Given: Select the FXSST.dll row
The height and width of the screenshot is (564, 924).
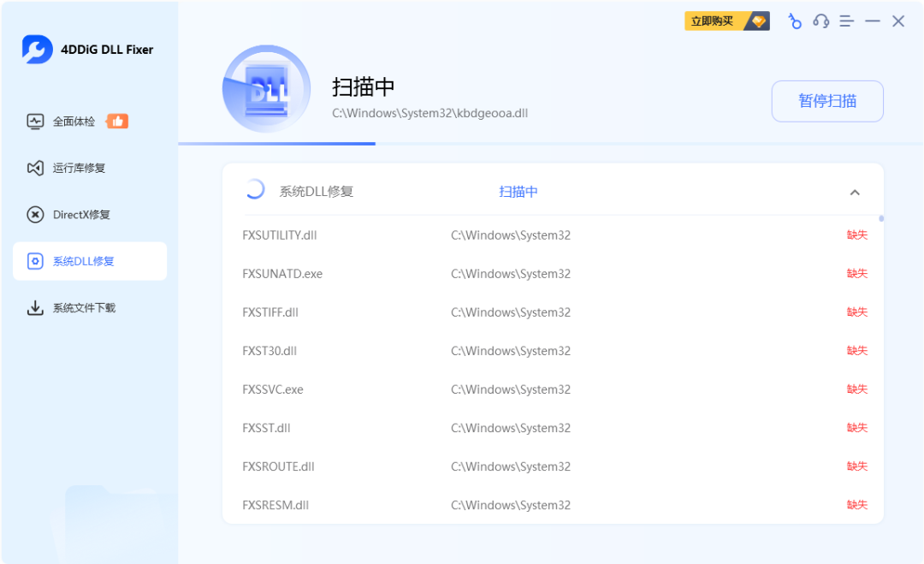Looking at the screenshot, I should [x=553, y=428].
